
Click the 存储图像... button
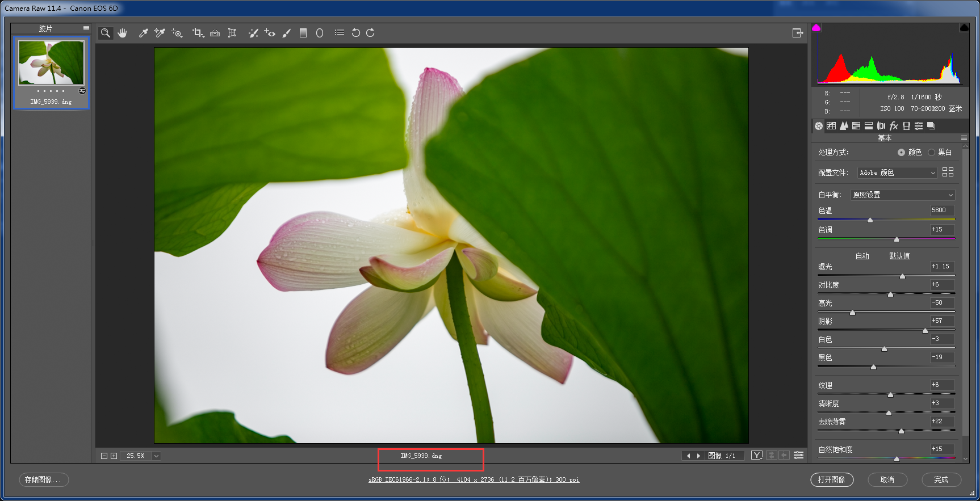click(44, 479)
